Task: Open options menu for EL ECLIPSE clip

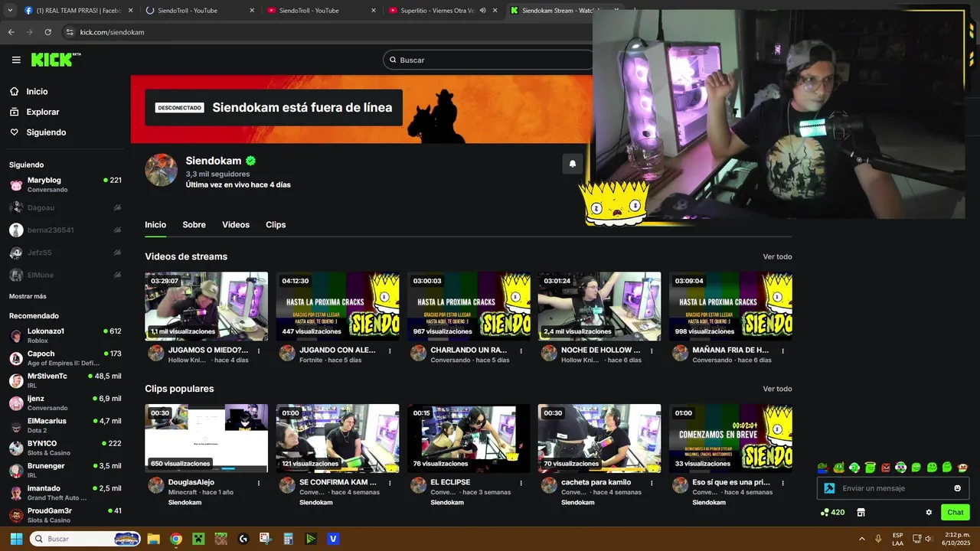Action: coord(521,484)
